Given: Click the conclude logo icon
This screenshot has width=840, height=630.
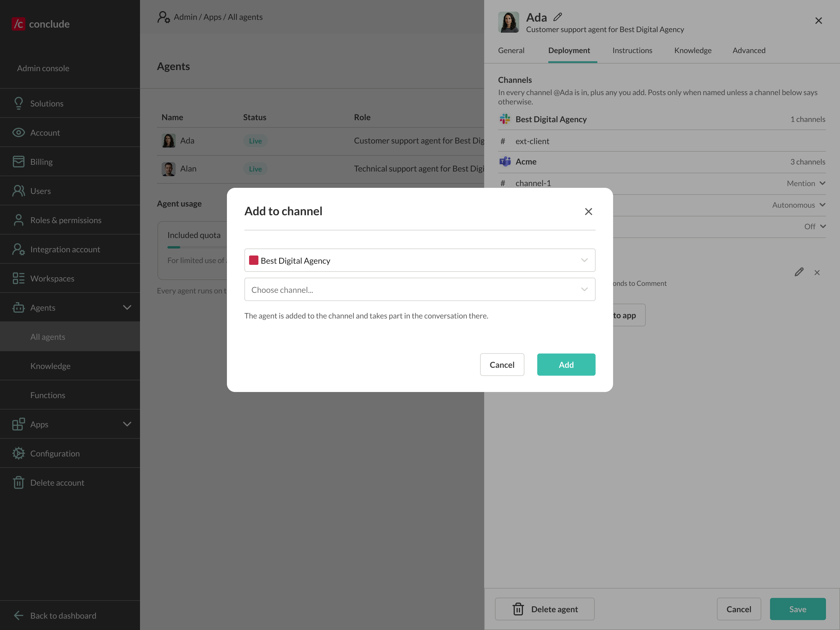Looking at the screenshot, I should click(18, 24).
